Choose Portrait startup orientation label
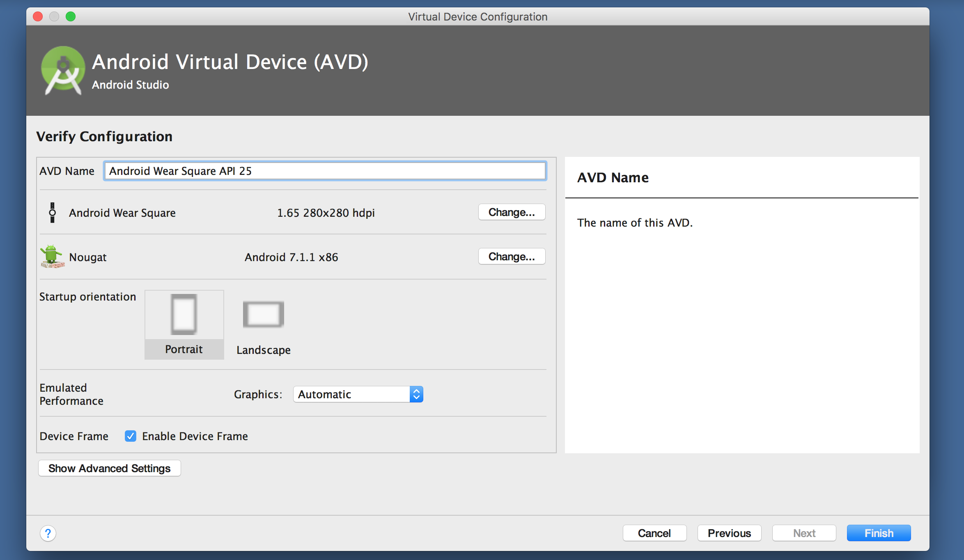 (184, 349)
